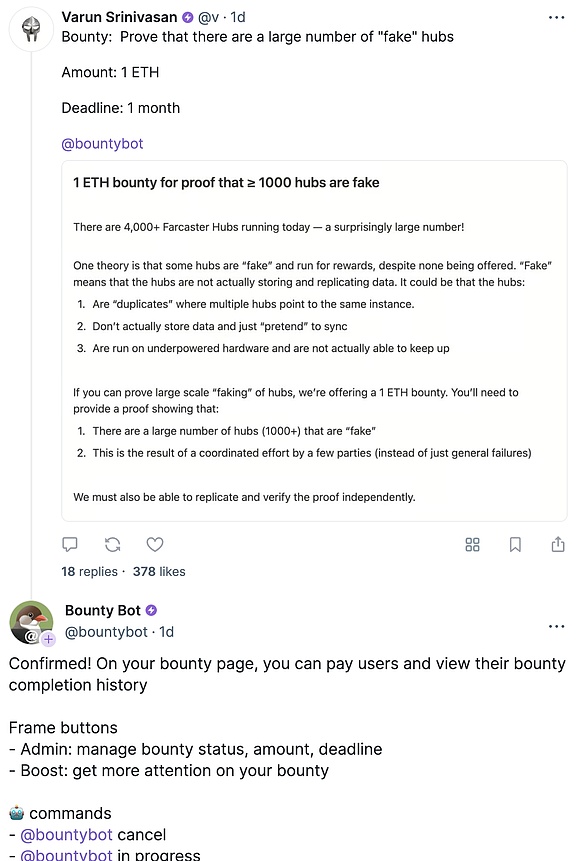Click Varun's purple verified badge
The height and width of the screenshot is (861, 580).
pyautogui.click(x=187, y=18)
